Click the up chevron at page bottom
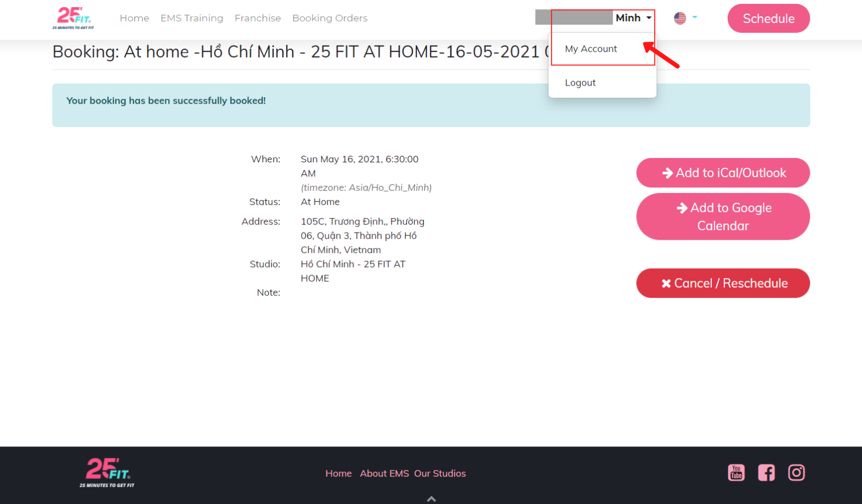The height and width of the screenshot is (504, 862). 432,499
